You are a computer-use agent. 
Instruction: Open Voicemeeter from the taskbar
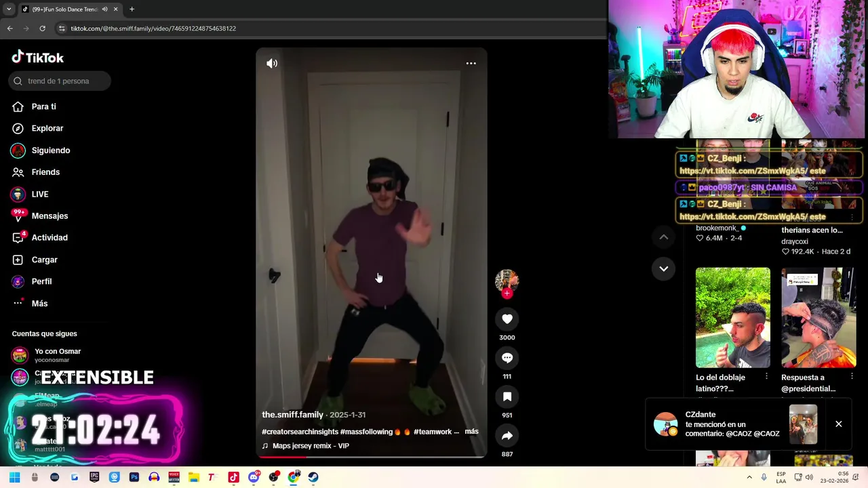pyautogui.click(x=174, y=477)
